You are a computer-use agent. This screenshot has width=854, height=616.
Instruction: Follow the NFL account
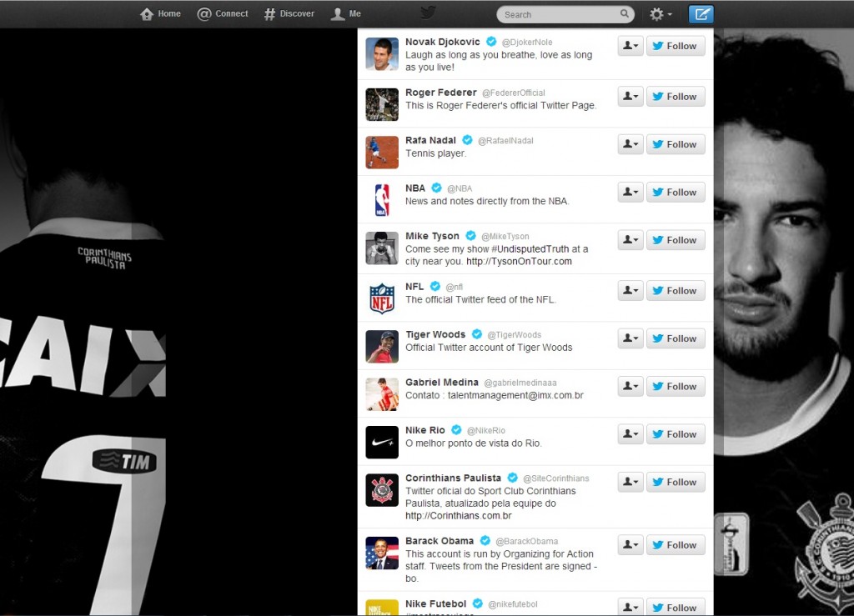pyautogui.click(x=676, y=291)
